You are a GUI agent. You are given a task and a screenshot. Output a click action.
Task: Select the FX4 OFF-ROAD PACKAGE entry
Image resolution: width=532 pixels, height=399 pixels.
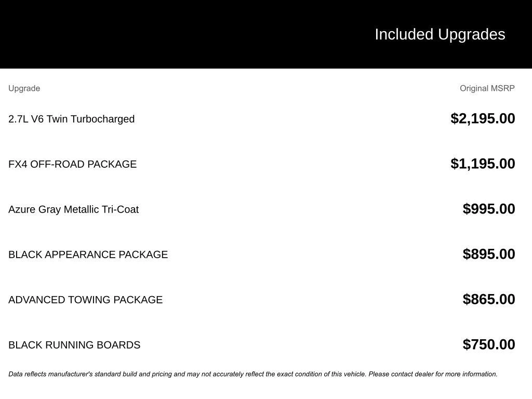tap(72, 164)
